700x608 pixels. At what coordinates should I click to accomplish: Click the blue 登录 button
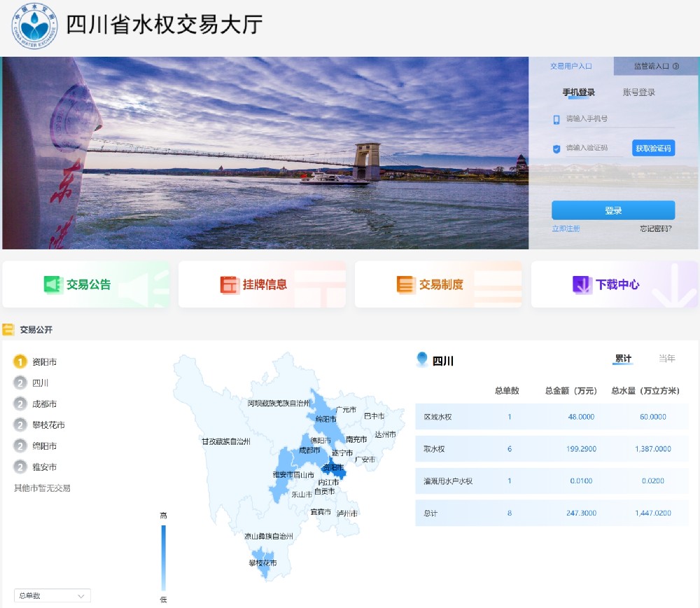tap(613, 210)
